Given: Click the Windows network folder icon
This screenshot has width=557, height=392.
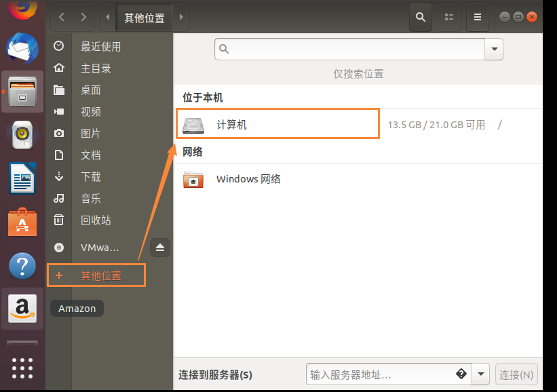Looking at the screenshot, I should click(x=193, y=179).
